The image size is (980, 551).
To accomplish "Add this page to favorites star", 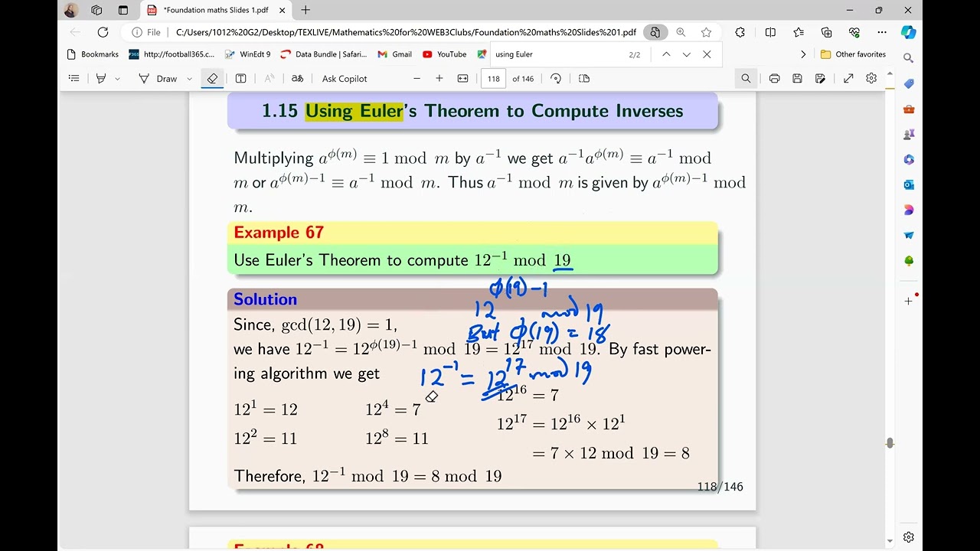I will pyautogui.click(x=706, y=32).
